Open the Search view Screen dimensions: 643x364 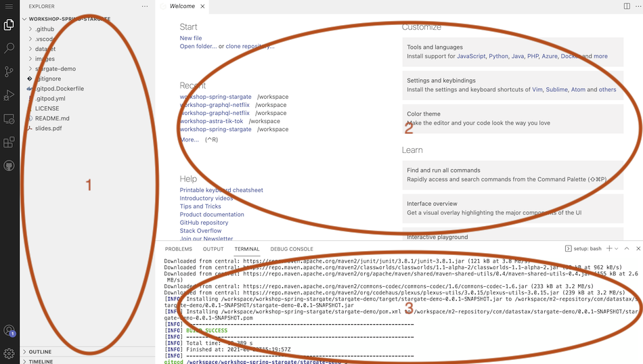9,48
